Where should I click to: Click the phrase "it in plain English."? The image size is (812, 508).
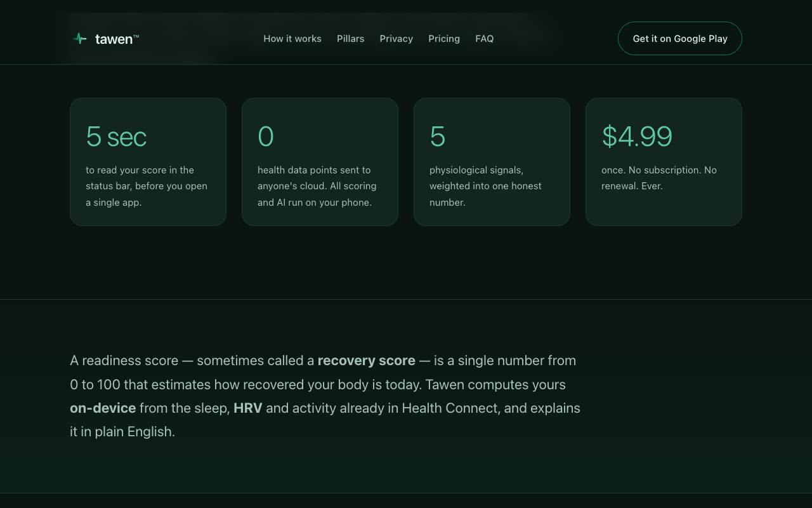coord(122,432)
